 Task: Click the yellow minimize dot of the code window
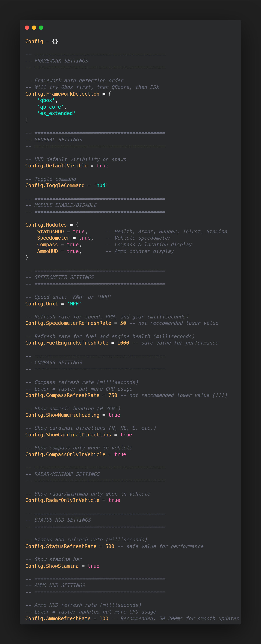click(34, 27)
